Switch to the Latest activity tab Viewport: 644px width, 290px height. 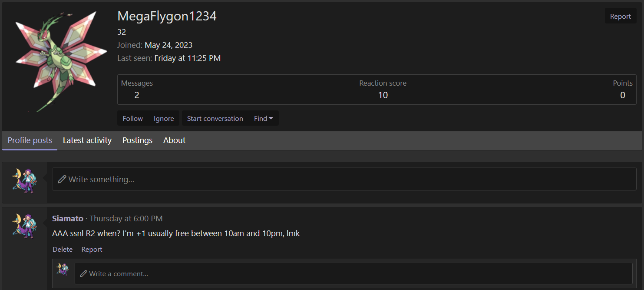click(87, 140)
